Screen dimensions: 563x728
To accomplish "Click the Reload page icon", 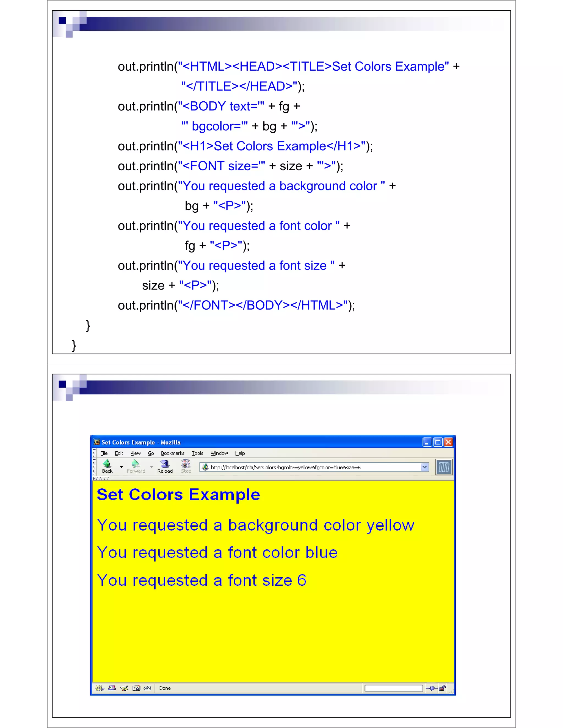I will pyautogui.click(x=165, y=464).
